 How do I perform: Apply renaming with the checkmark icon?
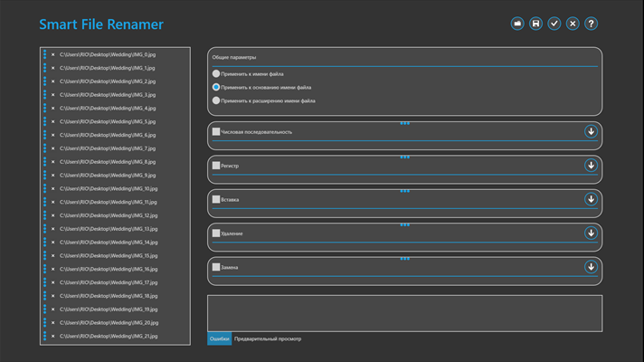tap(554, 24)
